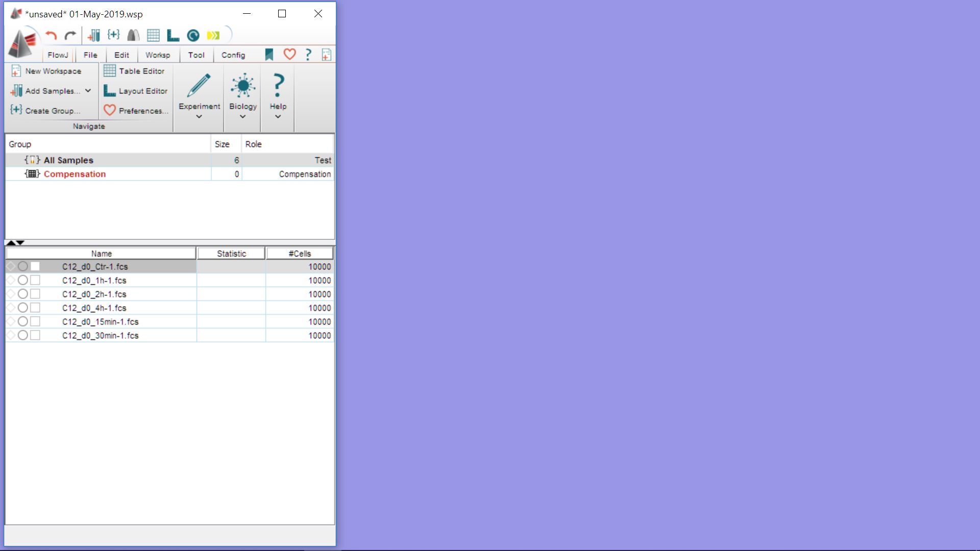Expand the Add Samples dropdown arrow
The width and height of the screenshot is (980, 551).
pos(88,91)
